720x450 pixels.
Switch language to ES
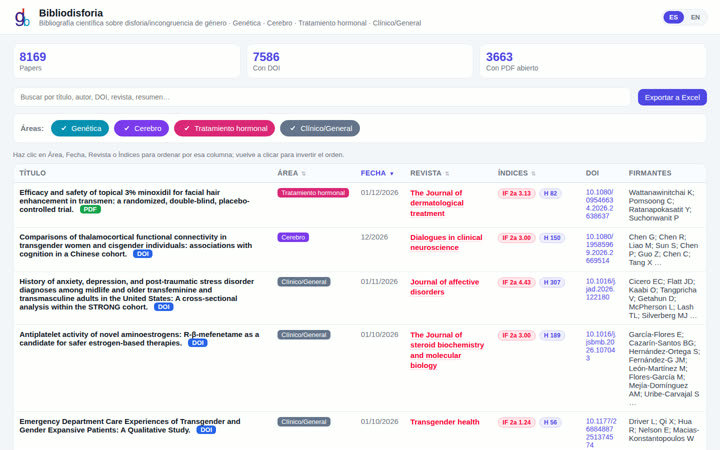(x=673, y=17)
